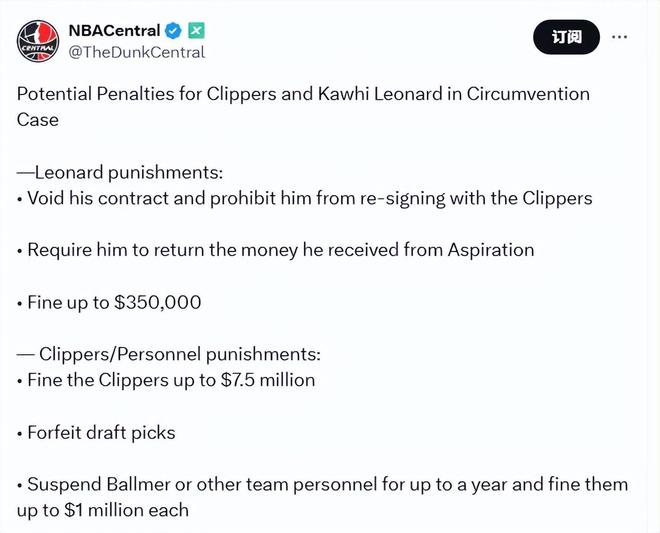This screenshot has width=660, height=533.
Task: Click the 'Void his contract' bullet line
Action: pyautogui.click(x=305, y=198)
